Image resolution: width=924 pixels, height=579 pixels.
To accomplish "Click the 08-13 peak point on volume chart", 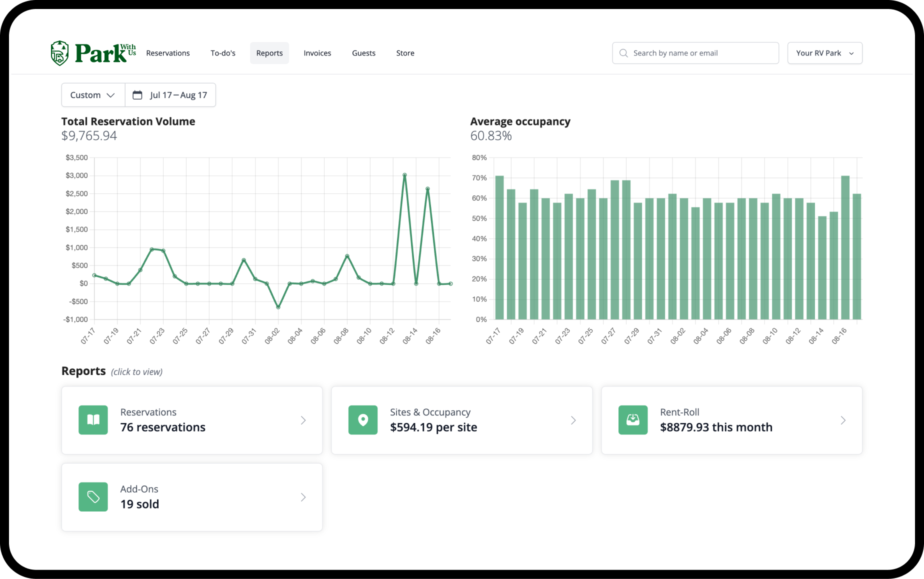I will click(x=404, y=175).
